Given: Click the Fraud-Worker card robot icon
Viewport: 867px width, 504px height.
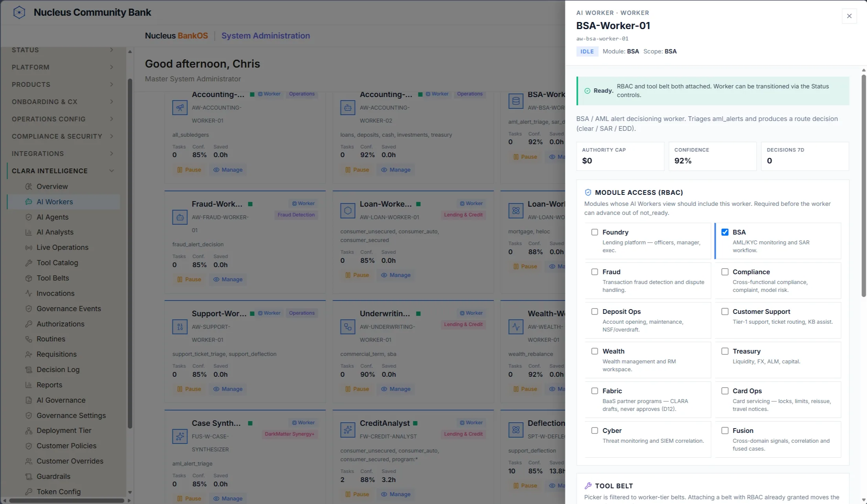Looking at the screenshot, I should [x=180, y=217].
